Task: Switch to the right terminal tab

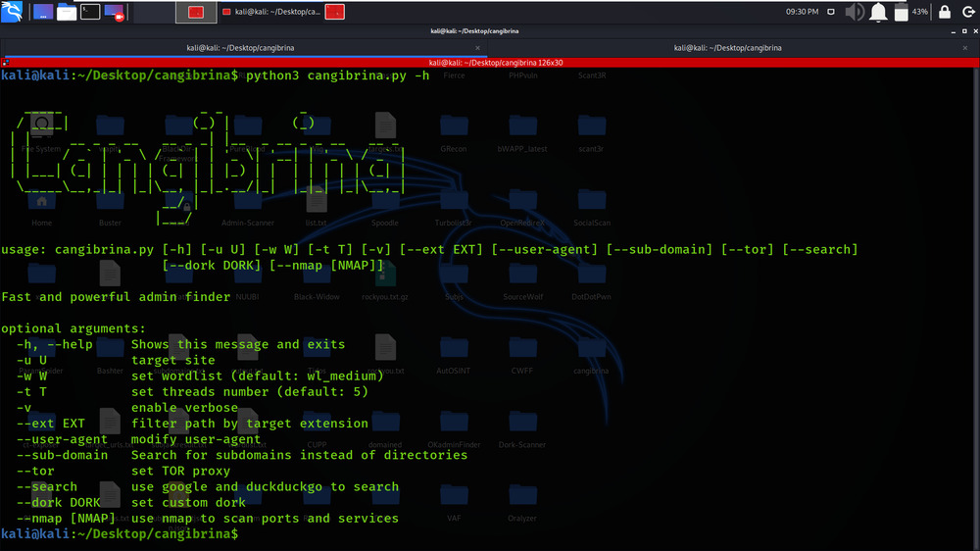Action: coord(727,48)
